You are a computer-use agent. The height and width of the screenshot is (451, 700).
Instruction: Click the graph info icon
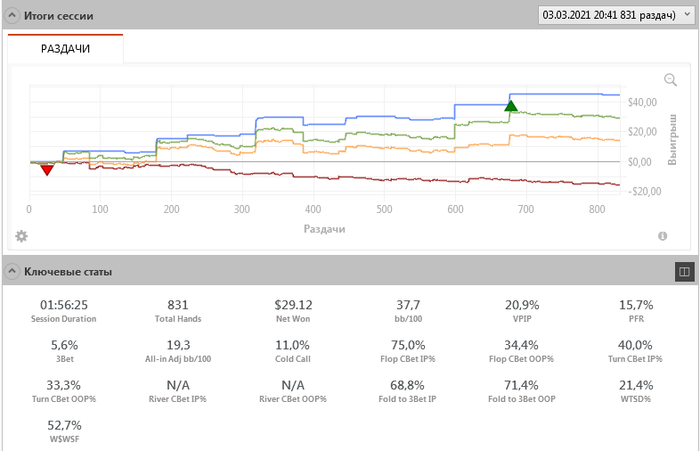662,236
